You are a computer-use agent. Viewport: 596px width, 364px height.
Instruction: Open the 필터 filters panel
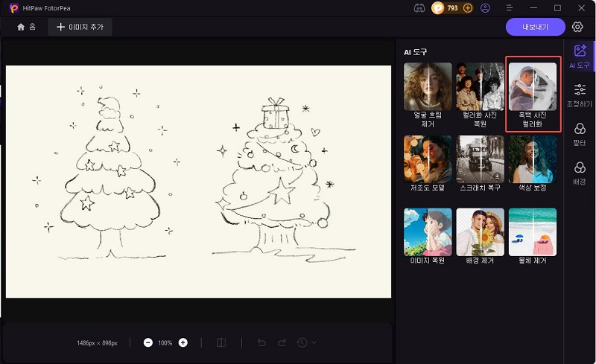(x=579, y=134)
